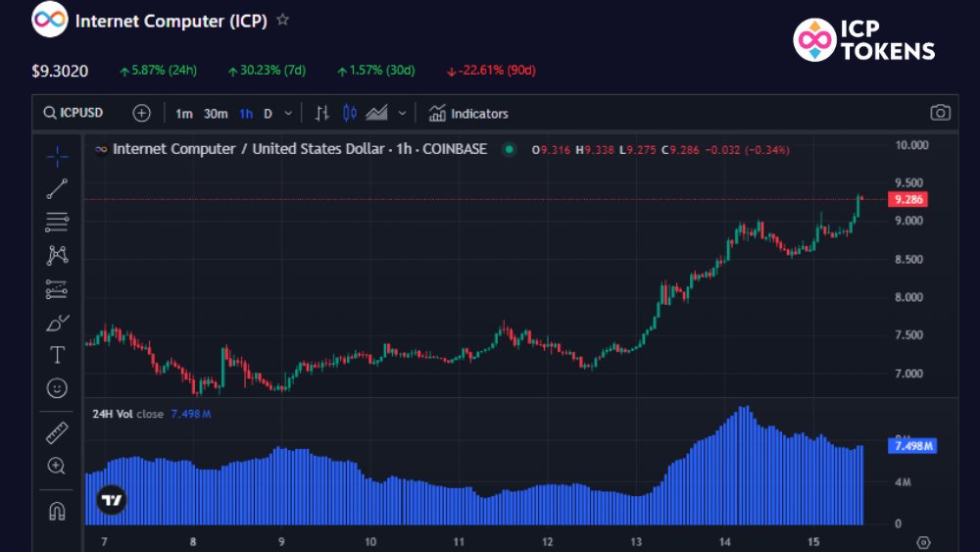This screenshot has width=980, height=552.
Task: Switch to bars chart style
Action: point(321,113)
